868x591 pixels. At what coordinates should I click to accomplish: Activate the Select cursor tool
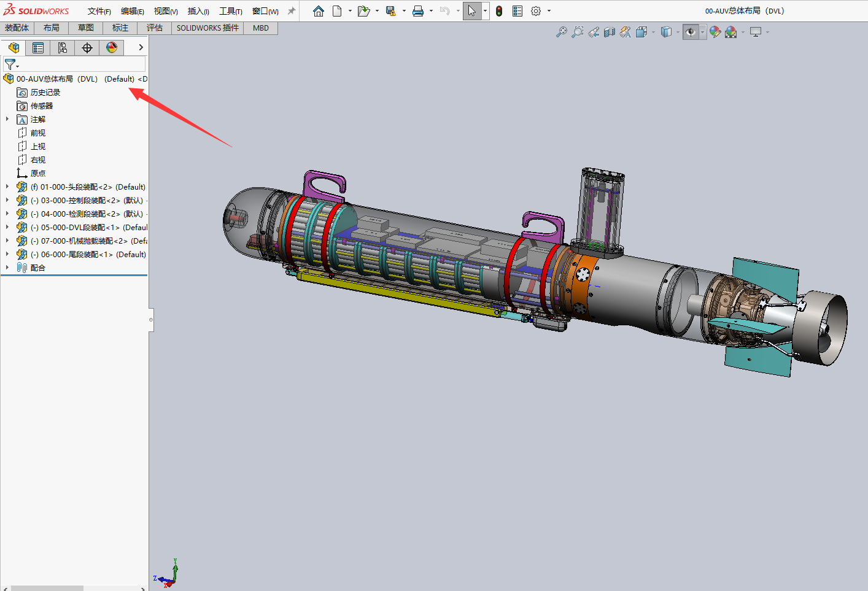tap(471, 11)
